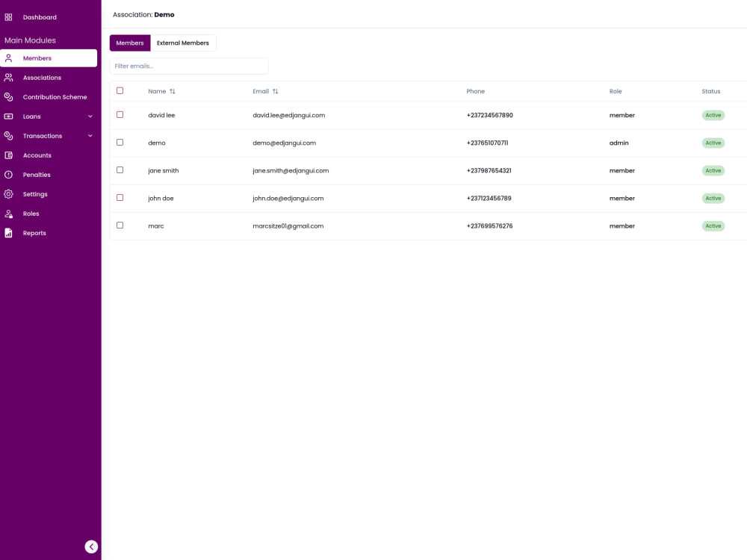Viewport: 747px width, 560px height.
Task: Click email demo@edjangui.com
Action: [x=284, y=143]
